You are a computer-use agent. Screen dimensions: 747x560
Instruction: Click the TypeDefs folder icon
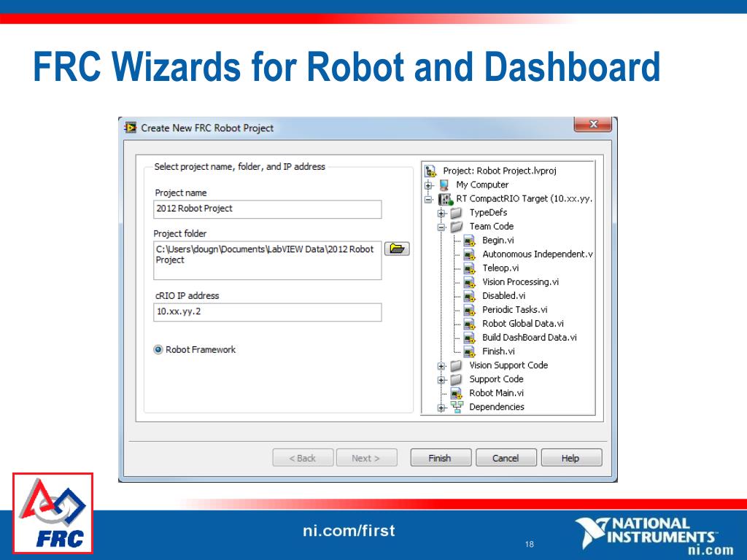[457, 212]
